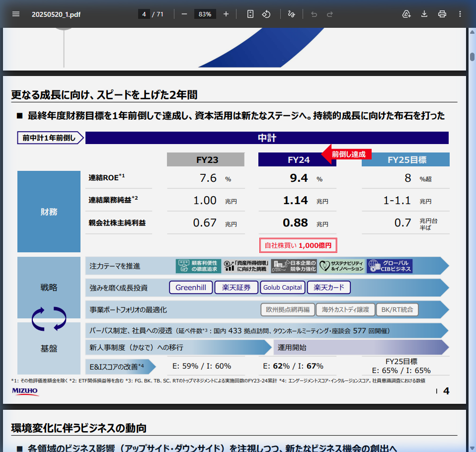476x452 pixels.
Task: Click the 基盤 category block
Action: (x=49, y=348)
